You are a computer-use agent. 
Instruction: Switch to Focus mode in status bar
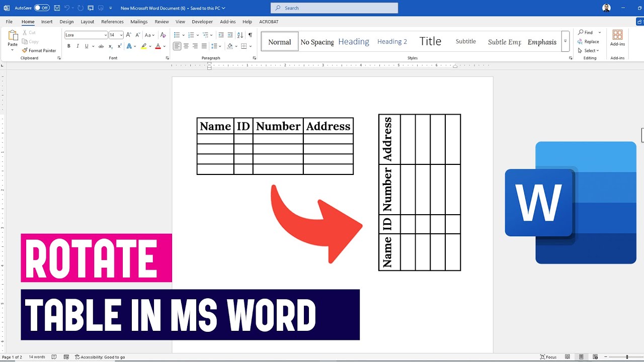(x=548, y=357)
